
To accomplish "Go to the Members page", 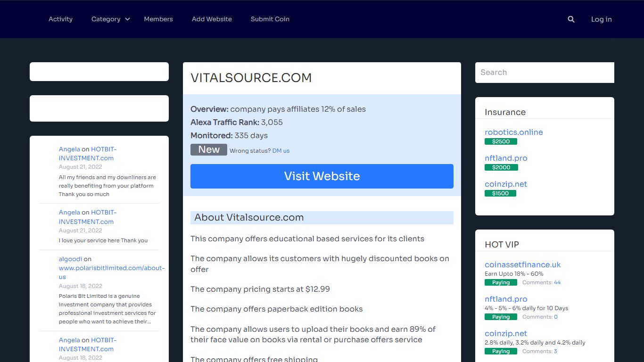I will tap(158, 19).
